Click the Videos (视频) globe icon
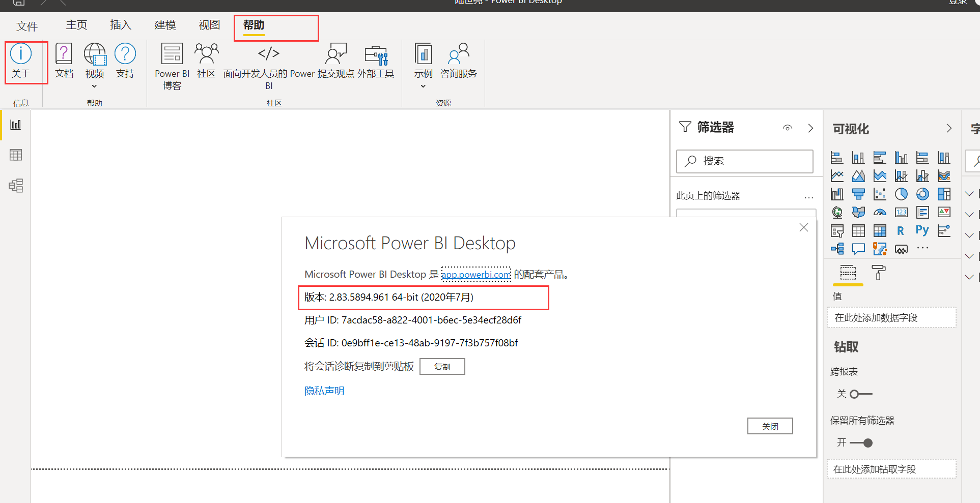 (95, 53)
